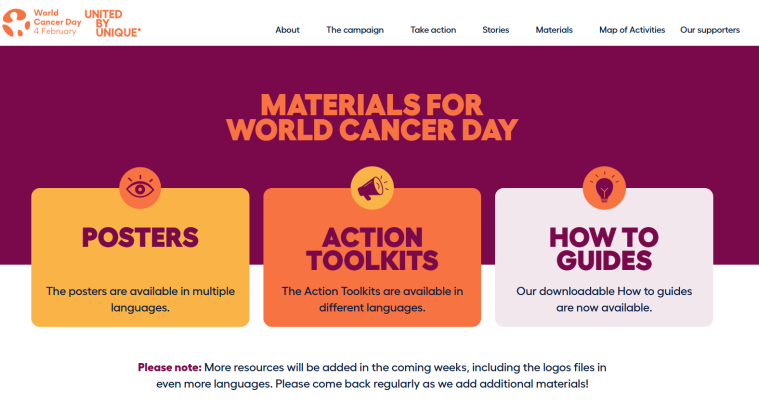The width and height of the screenshot is (759, 404).
Task: Click the HOW TO GUIDES heading
Action: (x=604, y=249)
